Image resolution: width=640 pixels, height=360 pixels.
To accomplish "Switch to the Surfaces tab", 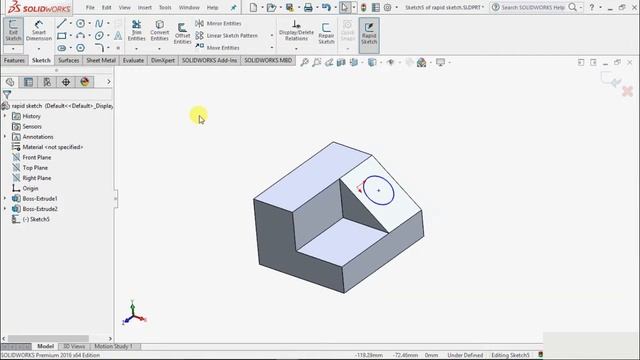I will click(69, 60).
